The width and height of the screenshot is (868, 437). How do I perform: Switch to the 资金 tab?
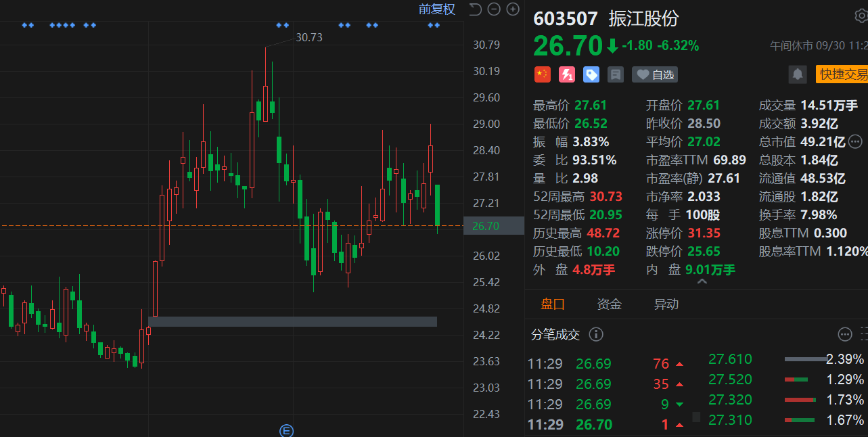click(x=609, y=304)
